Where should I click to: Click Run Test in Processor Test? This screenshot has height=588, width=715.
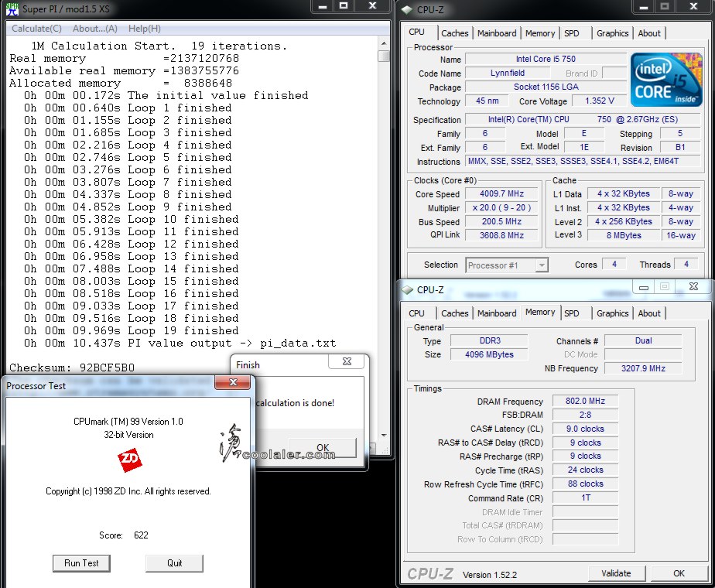pos(81,563)
